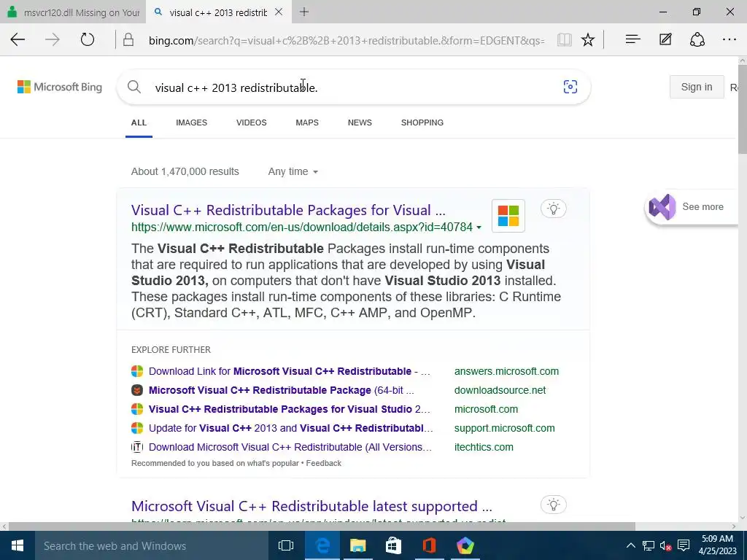Switch to the MAPS tab
747x560 pixels.
307,122
